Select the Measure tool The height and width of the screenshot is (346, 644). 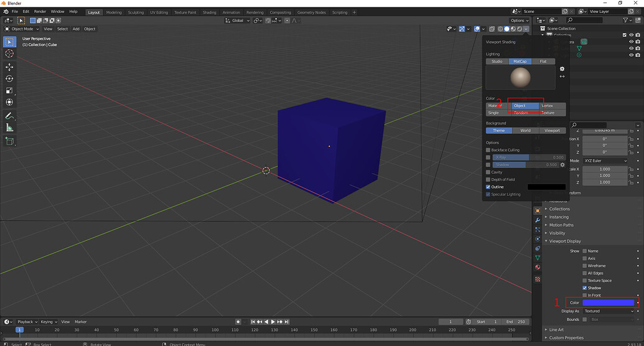pyautogui.click(x=9, y=128)
